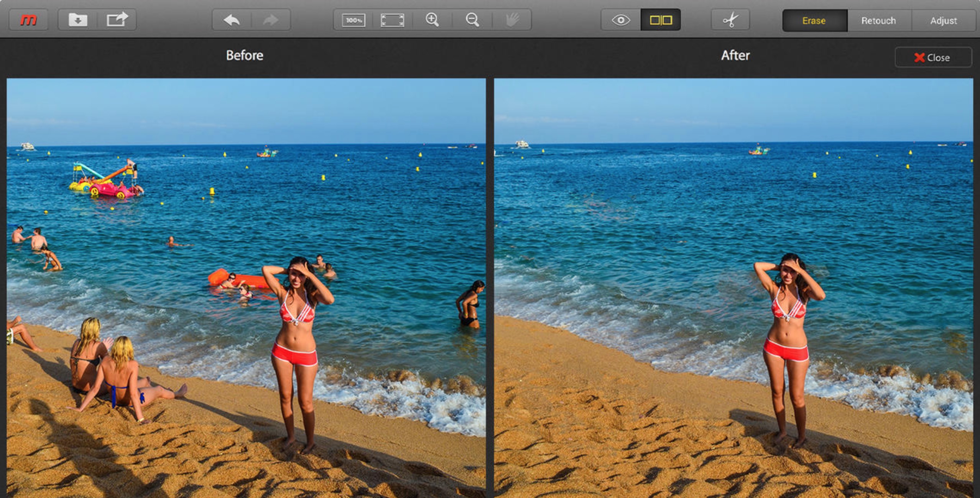Close the before/after comparison view
Image resolution: width=980 pixels, height=498 pixels.
tap(933, 57)
